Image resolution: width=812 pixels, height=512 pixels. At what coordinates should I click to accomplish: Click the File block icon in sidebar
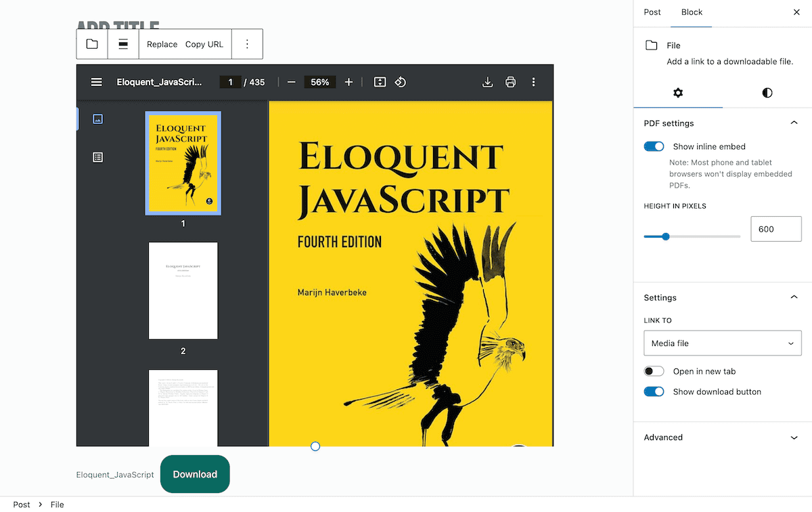tap(652, 45)
